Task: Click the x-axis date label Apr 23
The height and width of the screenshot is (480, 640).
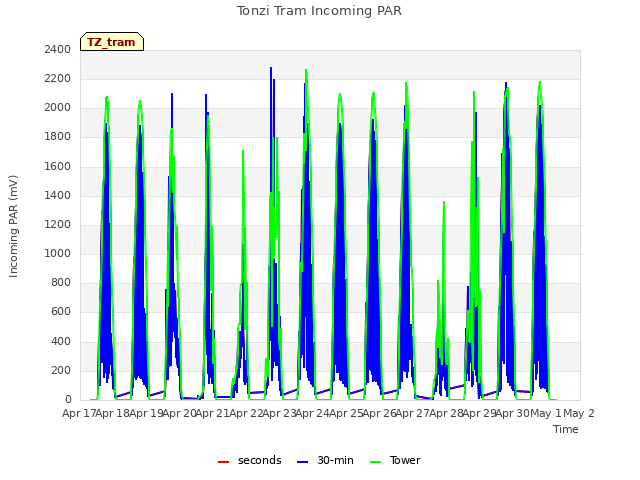Action: point(279,413)
